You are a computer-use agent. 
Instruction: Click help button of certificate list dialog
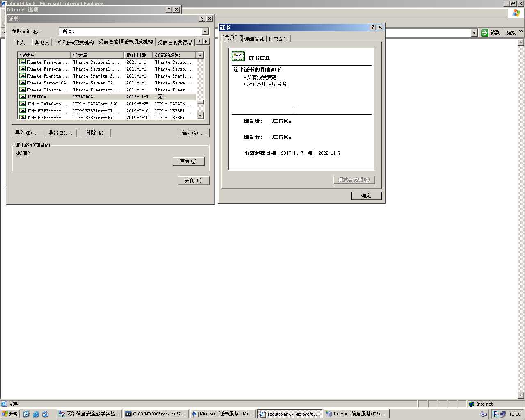click(x=202, y=19)
